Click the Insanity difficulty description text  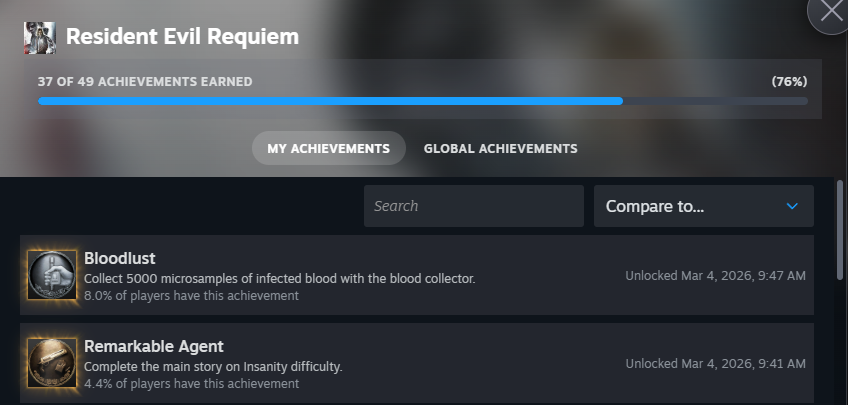click(213, 366)
